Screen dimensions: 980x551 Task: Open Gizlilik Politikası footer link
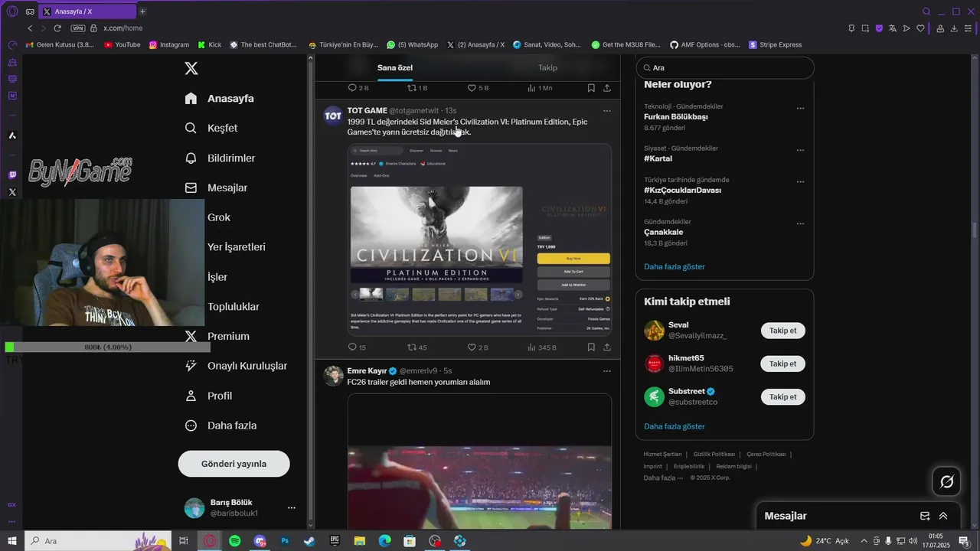pyautogui.click(x=714, y=454)
